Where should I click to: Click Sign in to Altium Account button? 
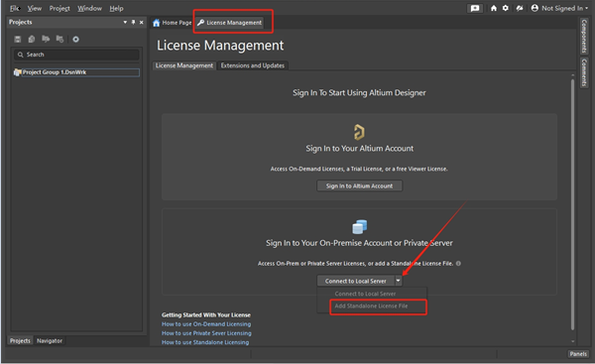(359, 186)
